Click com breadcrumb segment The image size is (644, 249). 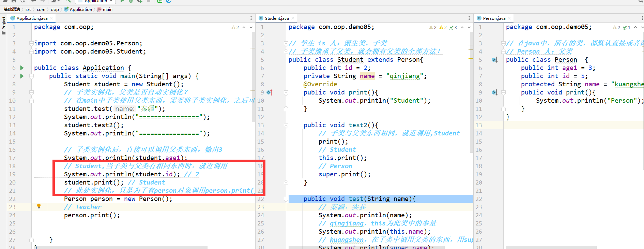(x=41, y=9)
